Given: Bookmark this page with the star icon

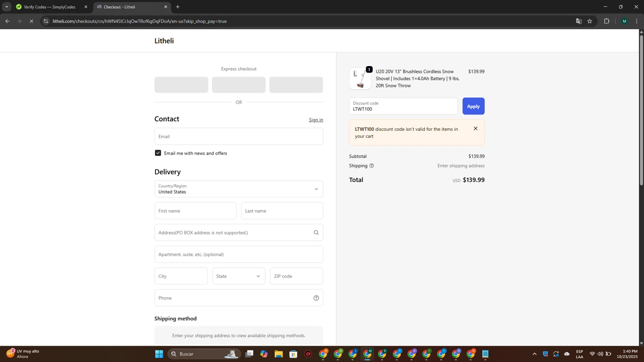Looking at the screenshot, I should click(x=590, y=21).
